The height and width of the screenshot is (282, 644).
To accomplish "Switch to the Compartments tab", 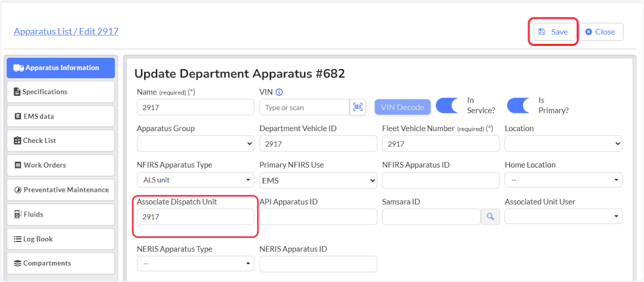I will tap(61, 263).
